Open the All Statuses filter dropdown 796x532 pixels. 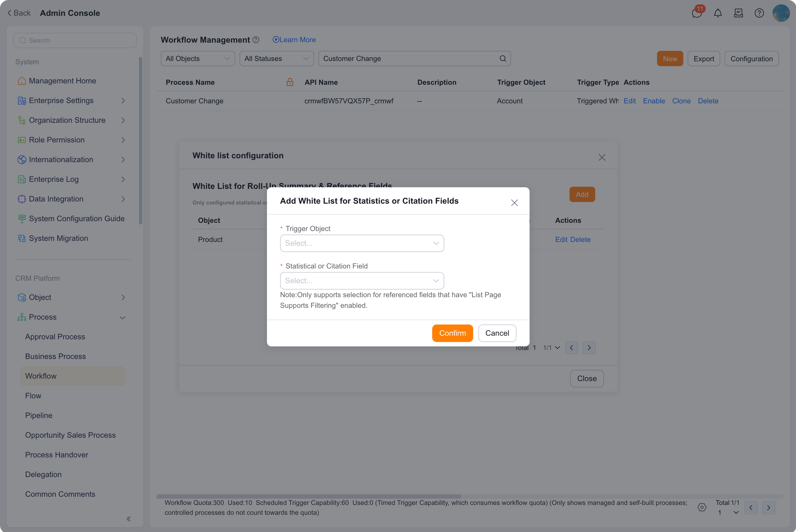(x=276, y=59)
